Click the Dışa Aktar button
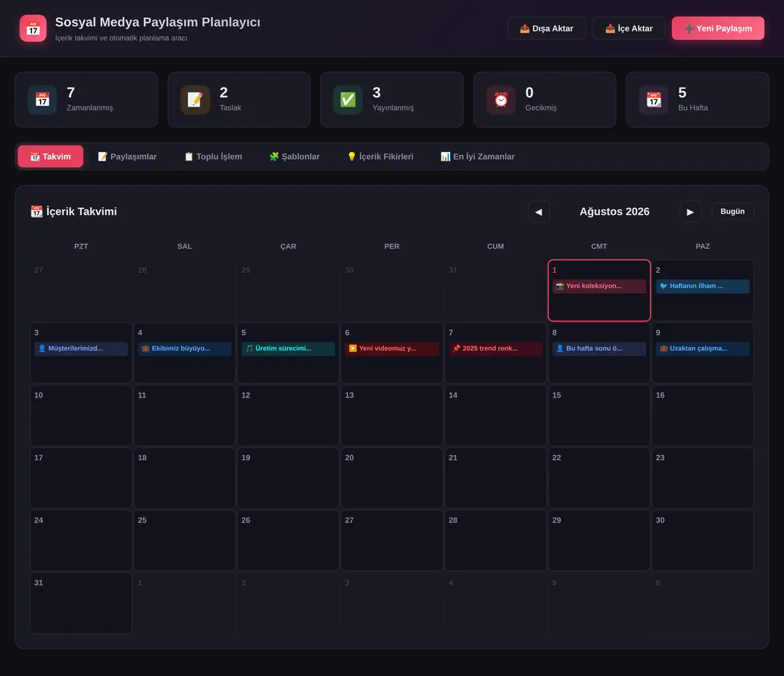This screenshot has height=676, width=784. [x=546, y=28]
